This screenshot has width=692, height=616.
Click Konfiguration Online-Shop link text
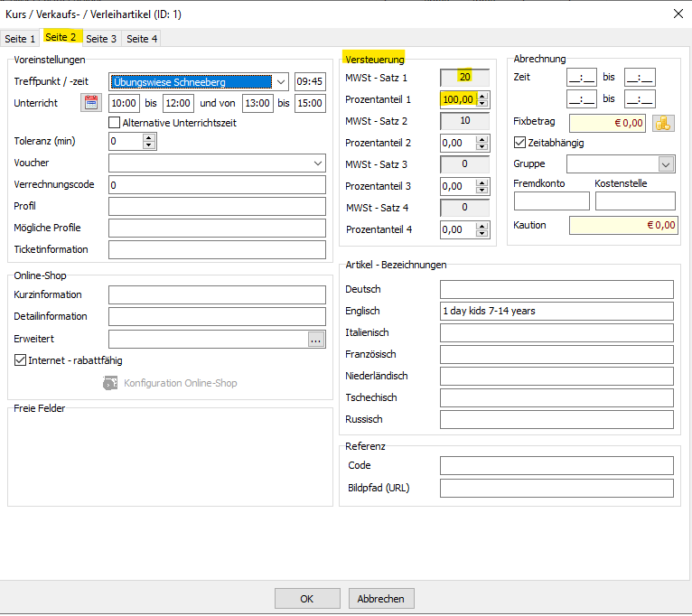[180, 383]
